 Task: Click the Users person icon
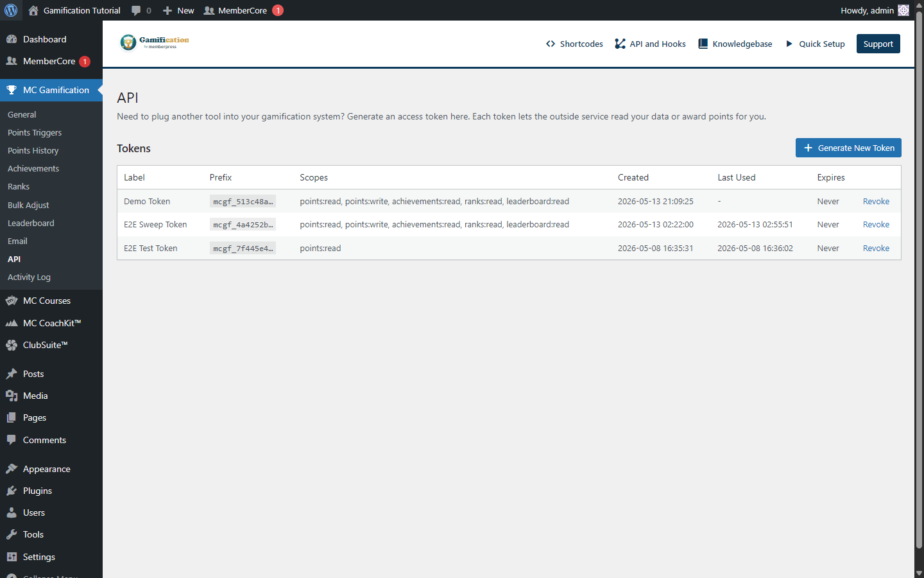click(12, 512)
